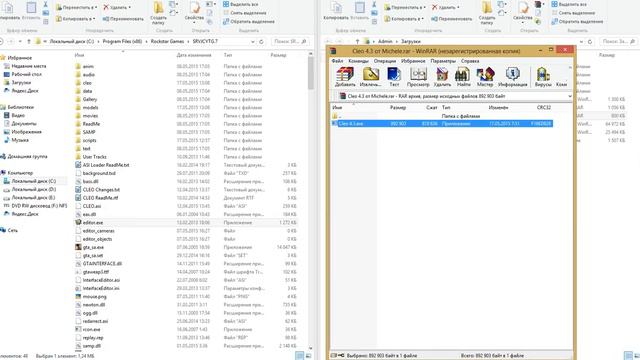Expand the WinRAR archive path dropdown

tap(569, 96)
